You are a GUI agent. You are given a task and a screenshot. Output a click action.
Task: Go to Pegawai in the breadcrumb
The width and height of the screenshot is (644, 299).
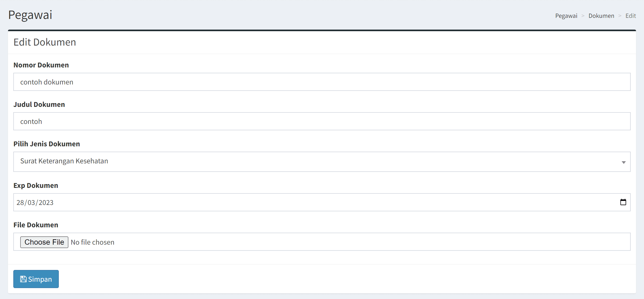click(x=566, y=16)
